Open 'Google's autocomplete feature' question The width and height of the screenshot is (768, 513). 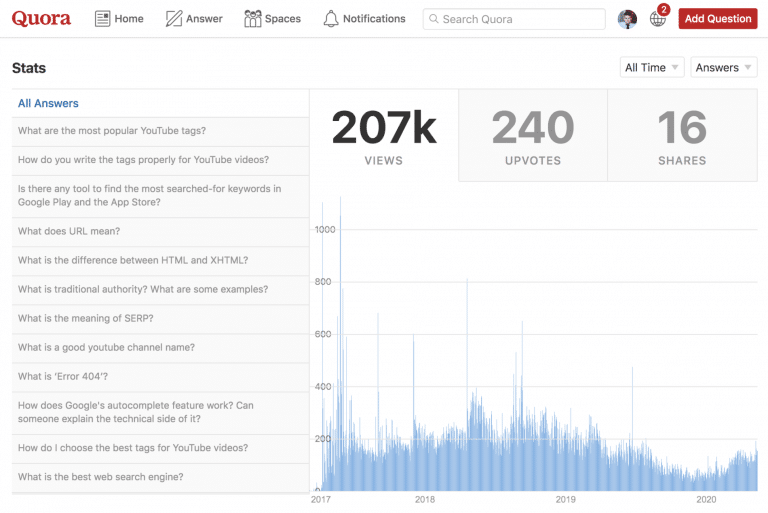tap(160, 413)
